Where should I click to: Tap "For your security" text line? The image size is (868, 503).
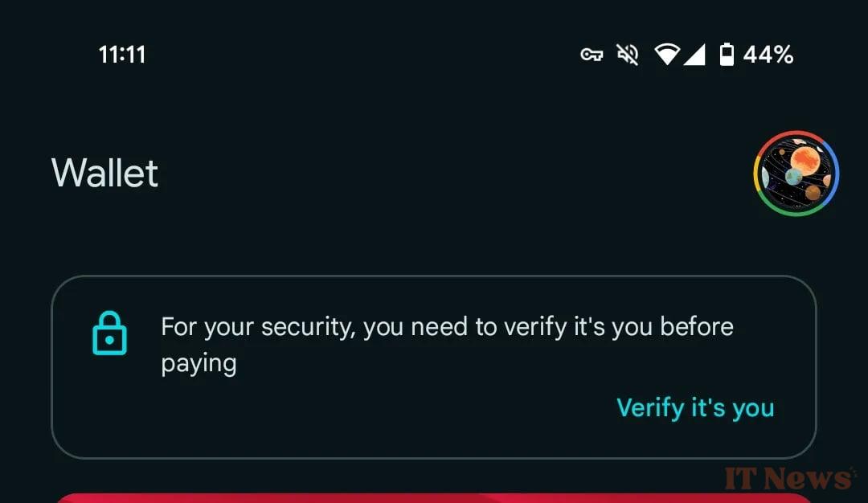(x=257, y=327)
